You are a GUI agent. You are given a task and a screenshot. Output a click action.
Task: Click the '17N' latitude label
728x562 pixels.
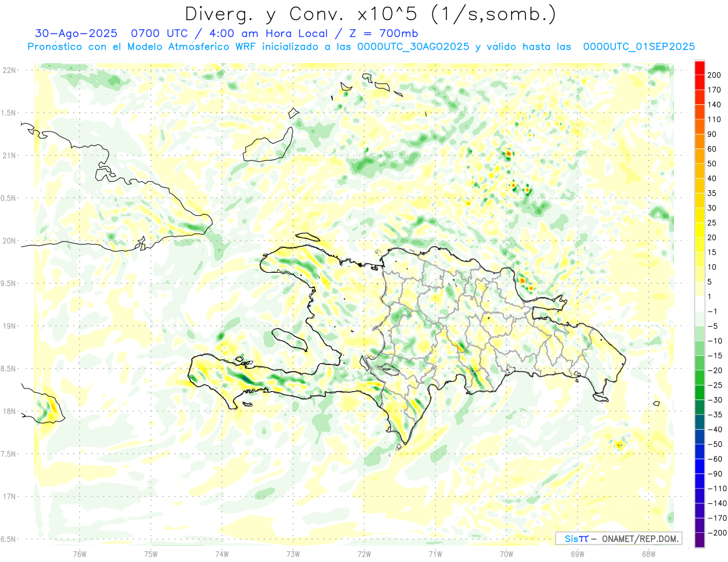[x=9, y=497]
